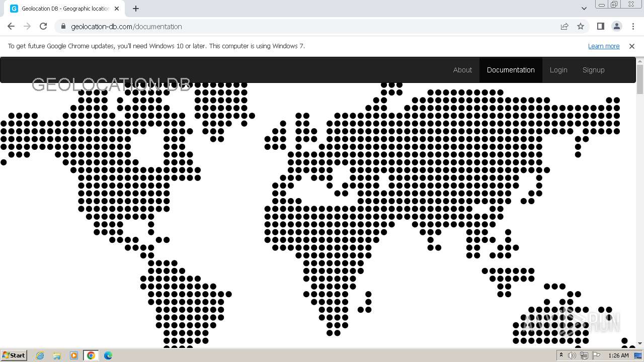The width and height of the screenshot is (644, 362).
Task: Reload the geolocation-db page
Action: [43, 26]
